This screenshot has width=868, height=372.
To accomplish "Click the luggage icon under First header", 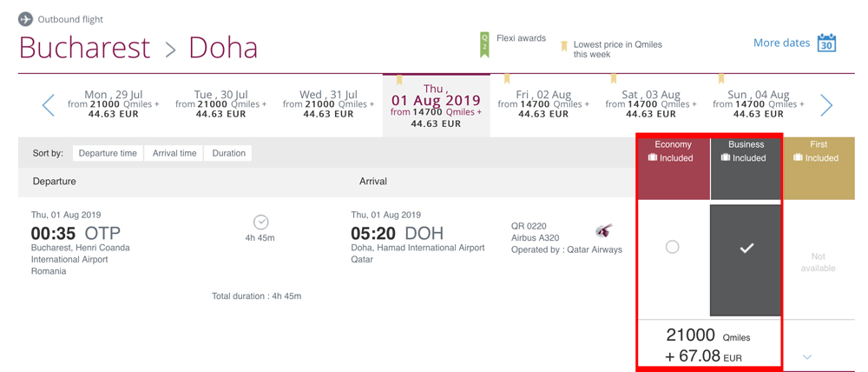I will coord(799,158).
